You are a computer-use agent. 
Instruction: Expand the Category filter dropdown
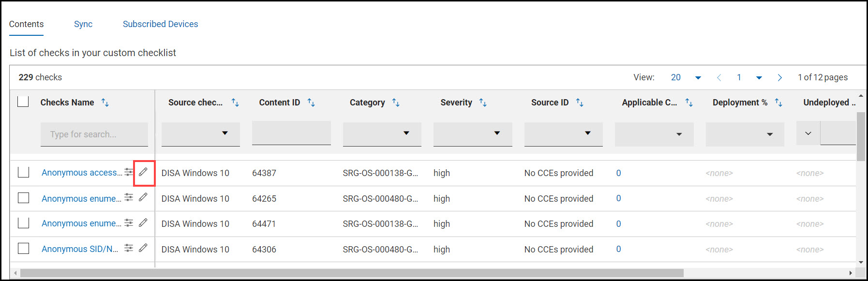pyautogui.click(x=382, y=133)
